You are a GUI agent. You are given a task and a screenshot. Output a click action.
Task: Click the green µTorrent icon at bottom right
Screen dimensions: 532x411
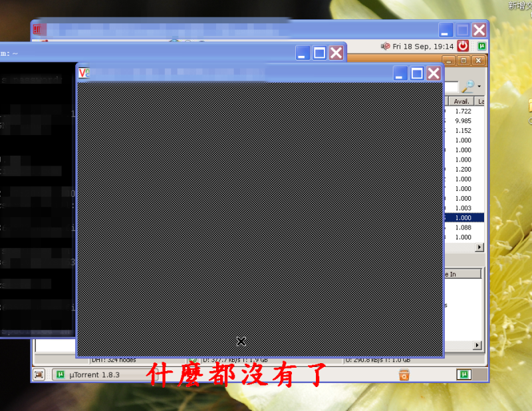click(463, 375)
